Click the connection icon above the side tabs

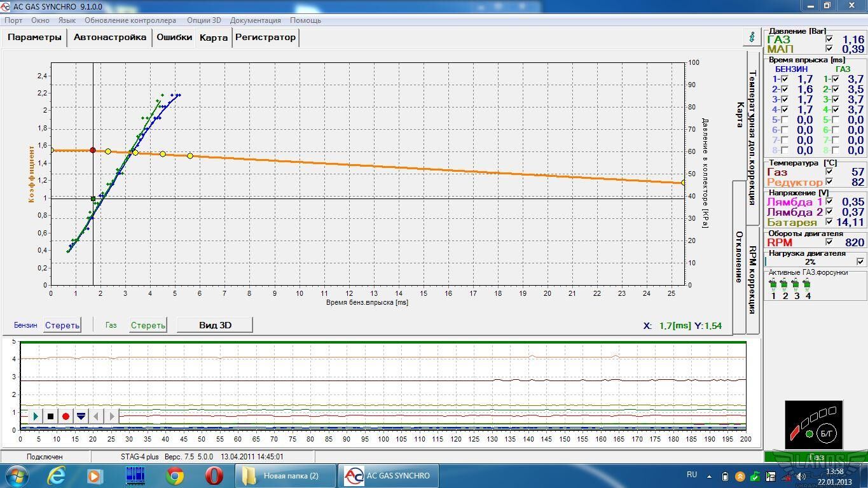752,37
